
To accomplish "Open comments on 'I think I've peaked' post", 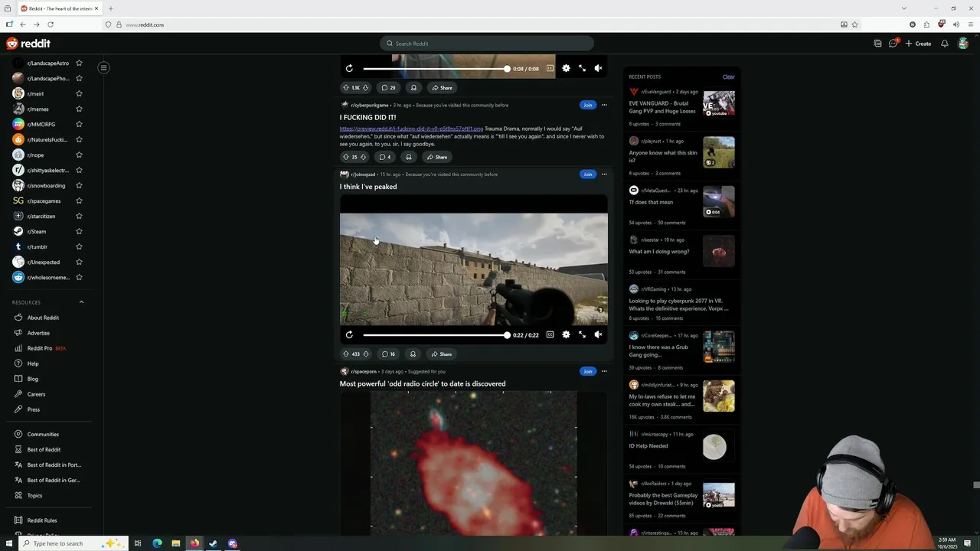I will [x=388, y=354].
